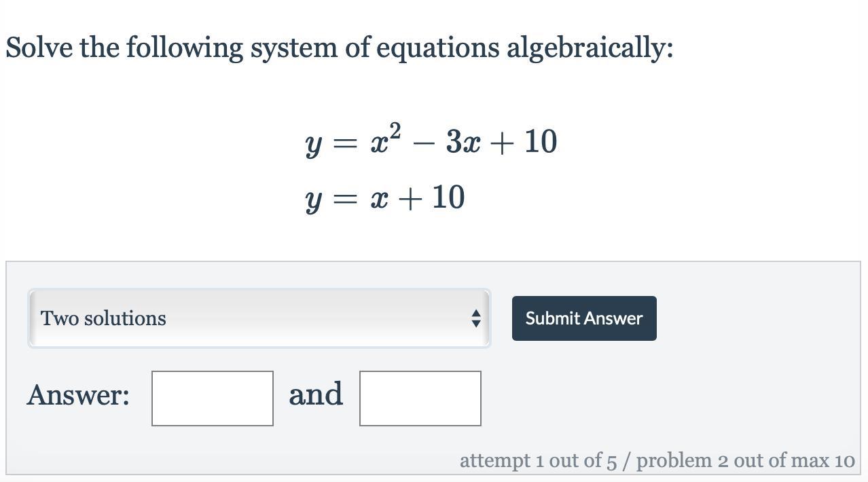Click the 'problem 2 out of max 10' text

[x=746, y=460]
